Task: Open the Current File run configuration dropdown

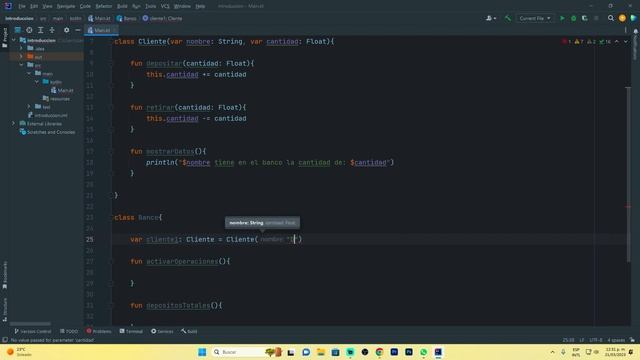Action: coord(535,18)
